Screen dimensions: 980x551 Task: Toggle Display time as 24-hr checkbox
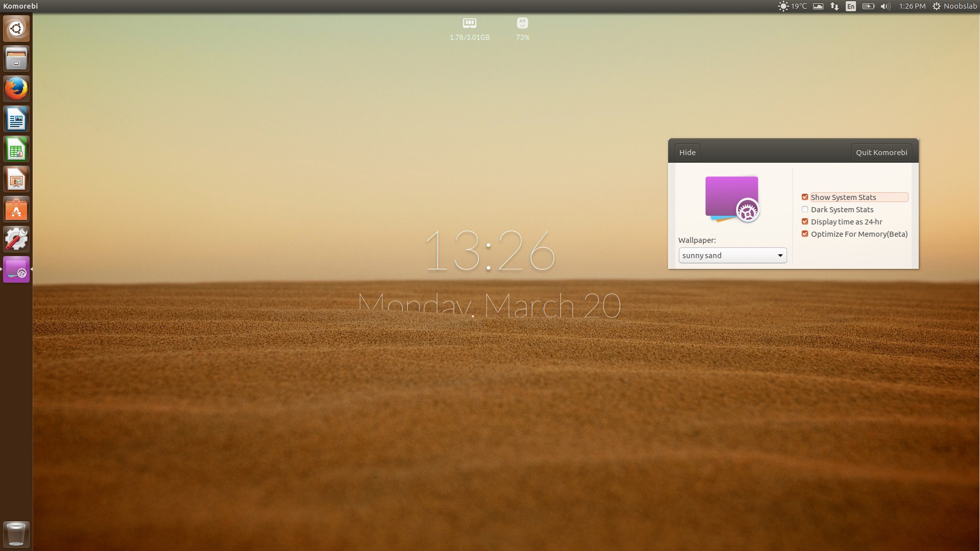pyautogui.click(x=805, y=222)
